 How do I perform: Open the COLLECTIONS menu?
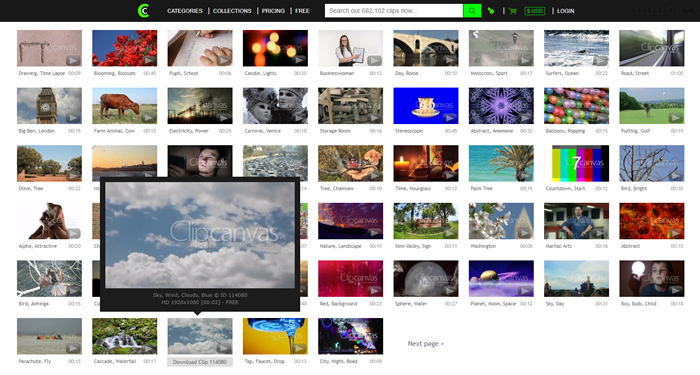(x=232, y=11)
